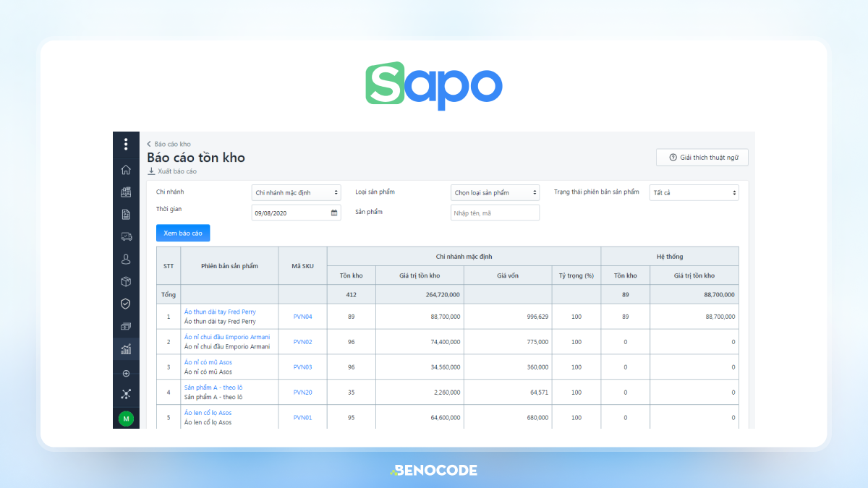
Task: Open SKU link PVN04
Action: [x=302, y=317]
